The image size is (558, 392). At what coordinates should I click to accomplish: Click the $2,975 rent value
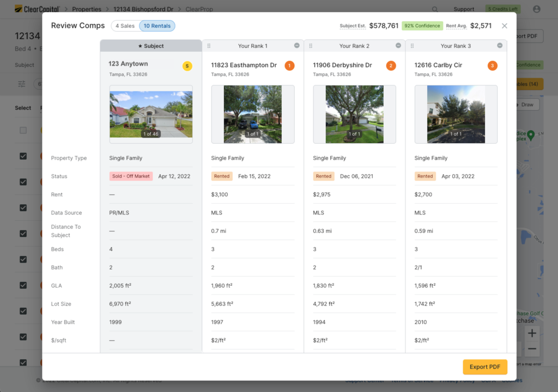[x=322, y=194]
